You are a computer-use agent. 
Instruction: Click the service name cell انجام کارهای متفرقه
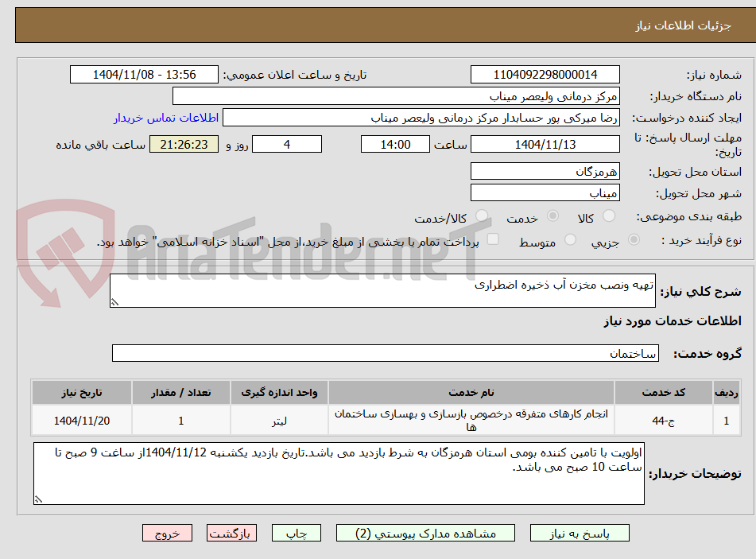click(x=471, y=421)
